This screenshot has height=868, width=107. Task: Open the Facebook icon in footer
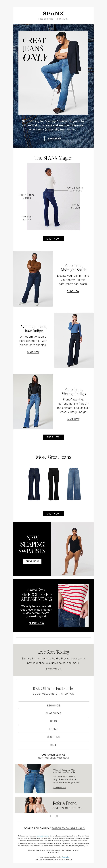[x=51, y=816]
